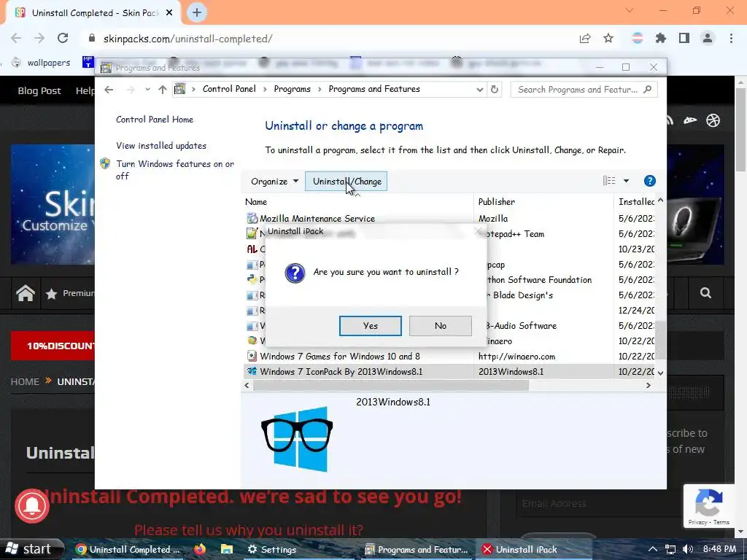This screenshot has height=560, width=747.
Task: Close the Uninstall Completed browser tab
Action: click(169, 13)
